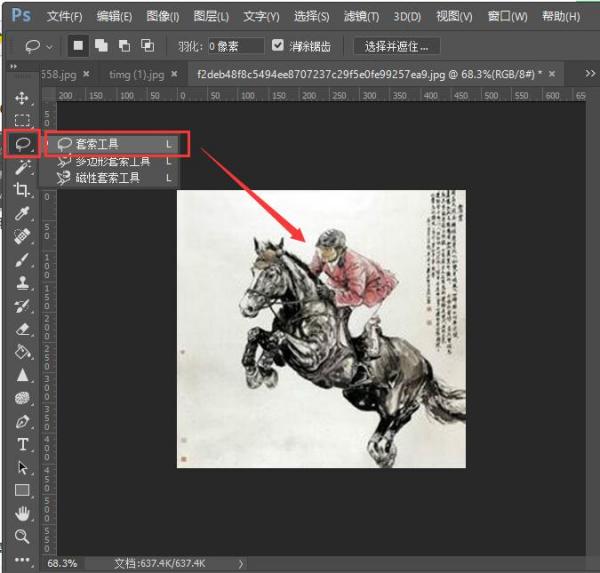
Task: Open the 编辑(E) menu
Action: coord(114,16)
